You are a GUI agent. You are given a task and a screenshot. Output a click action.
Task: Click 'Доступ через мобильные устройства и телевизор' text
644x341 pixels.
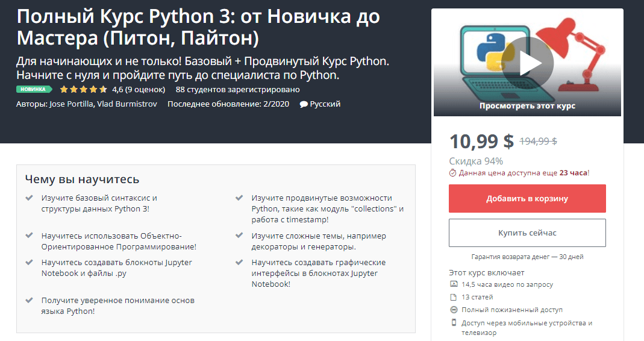pyautogui.click(x=527, y=328)
